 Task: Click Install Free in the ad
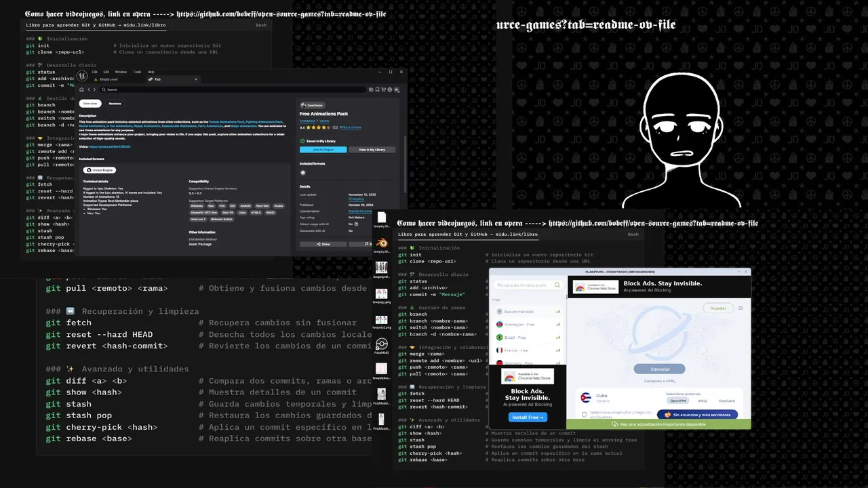pyautogui.click(x=528, y=417)
